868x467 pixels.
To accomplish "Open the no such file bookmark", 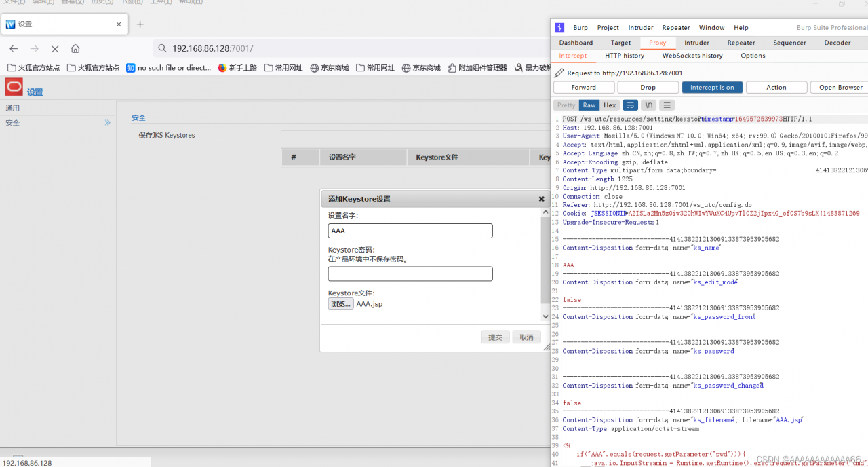I will click(x=169, y=68).
